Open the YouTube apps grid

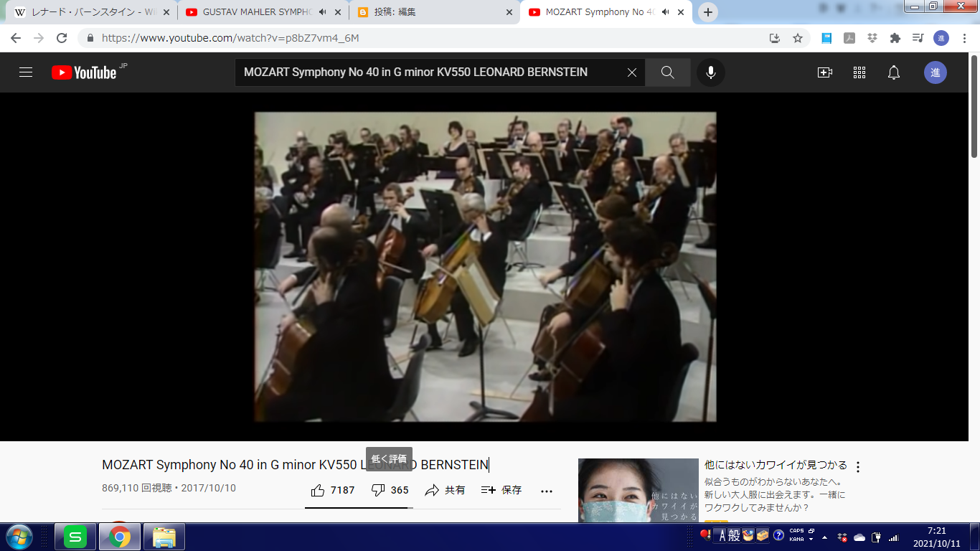(x=859, y=72)
